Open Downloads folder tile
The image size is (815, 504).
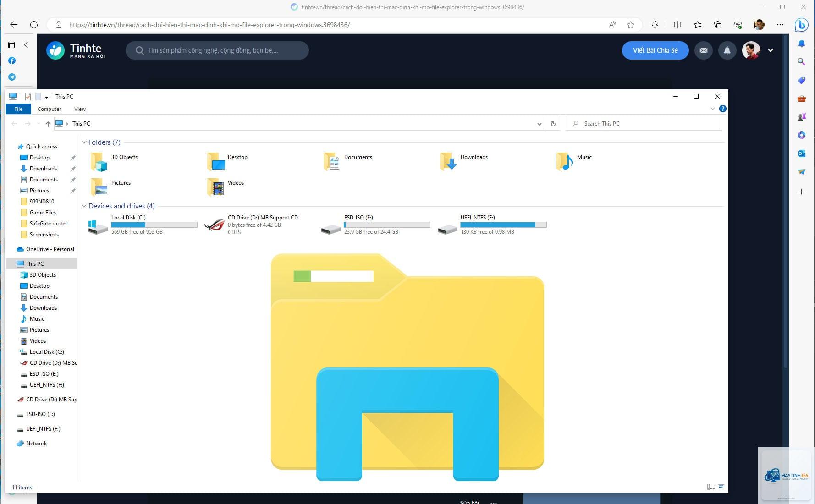[x=463, y=161]
